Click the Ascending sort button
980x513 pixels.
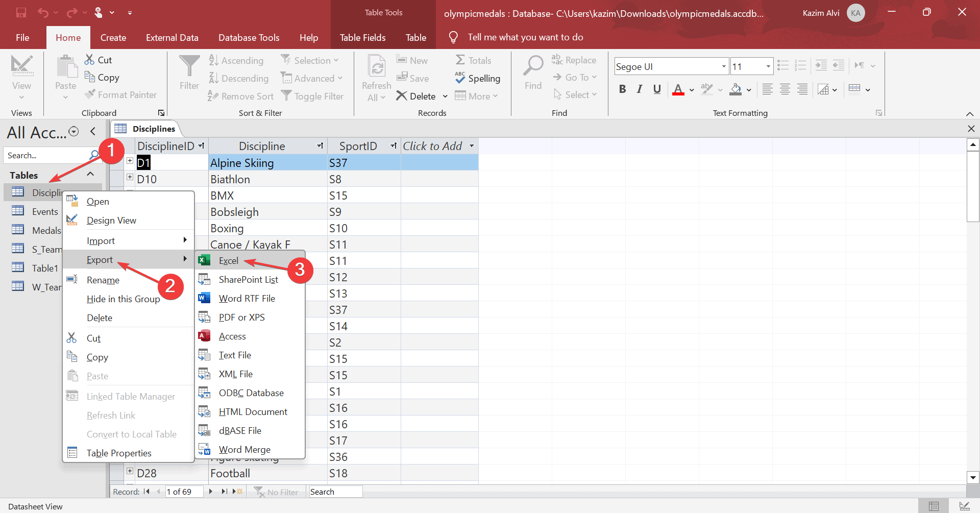point(236,61)
